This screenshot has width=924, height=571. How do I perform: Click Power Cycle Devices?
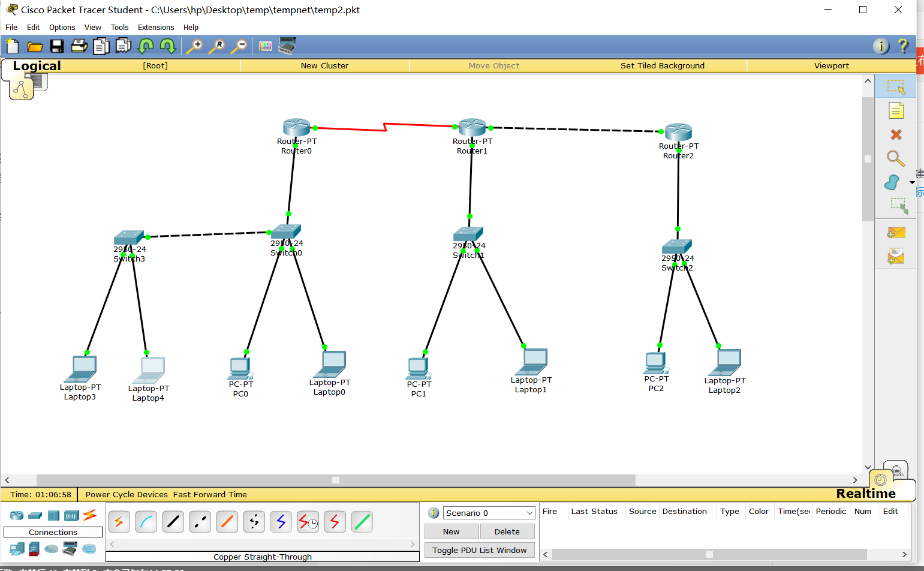(127, 495)
